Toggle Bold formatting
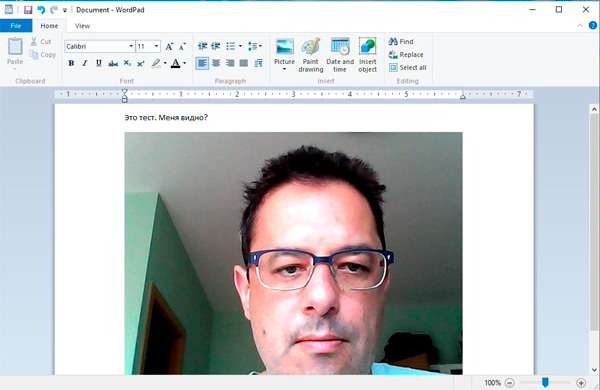The height and width of the screenshot is (390, 600). click(x=71, y=64)
